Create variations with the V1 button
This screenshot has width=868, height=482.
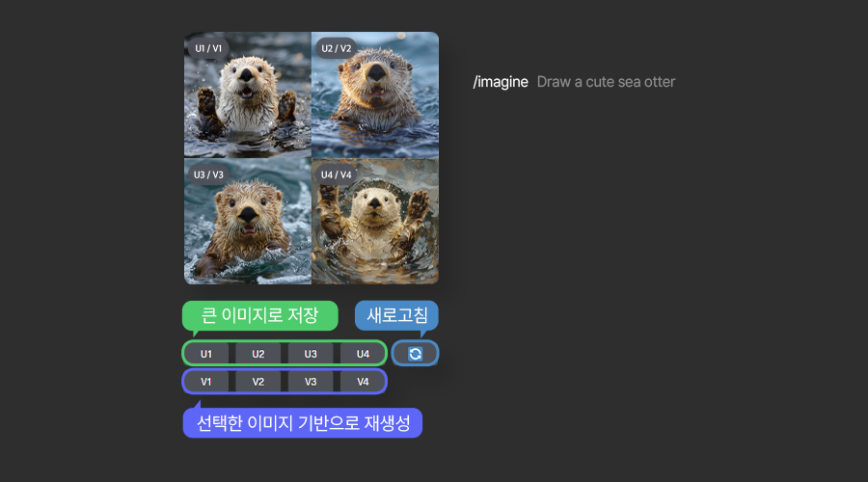[206, 382]
